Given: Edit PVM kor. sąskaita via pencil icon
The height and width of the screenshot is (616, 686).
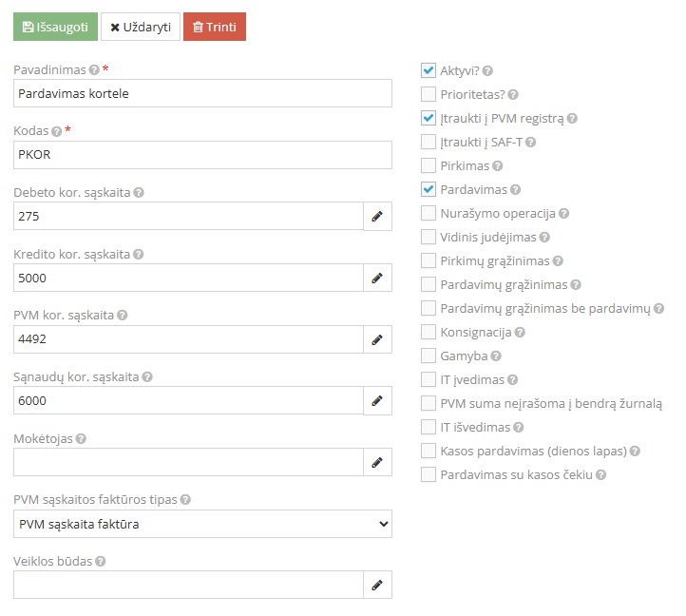Looking at the screenshot, I should 377,339.
